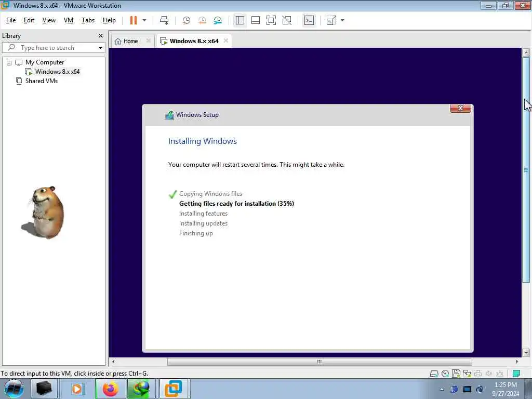
Task: Click the scroll right arrow of VM view
Action: (x=517, y=362)
